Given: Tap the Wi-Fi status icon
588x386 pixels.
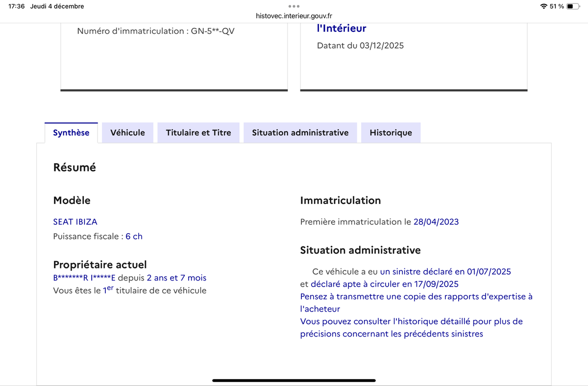Looking at the screenshot, I should pos(543,6).
